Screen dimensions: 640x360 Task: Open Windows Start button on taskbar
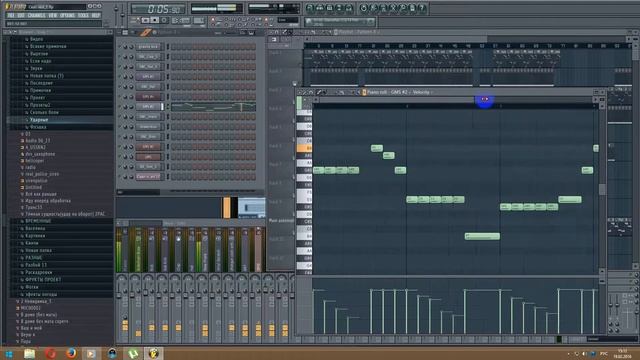(9, 353)
